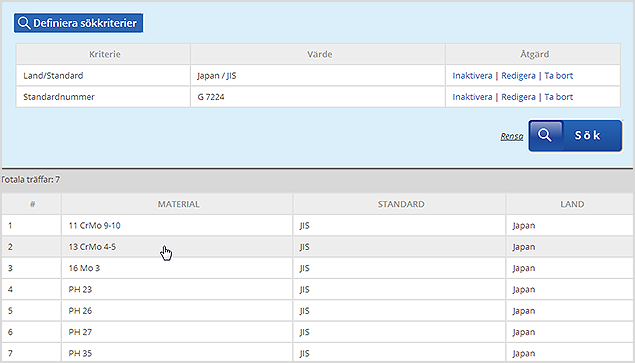Image resolution: width=635 pixels, height=363 pixels.
Task: Click Japan in the 11 CrMo 9-10 row
Action: 524,226
